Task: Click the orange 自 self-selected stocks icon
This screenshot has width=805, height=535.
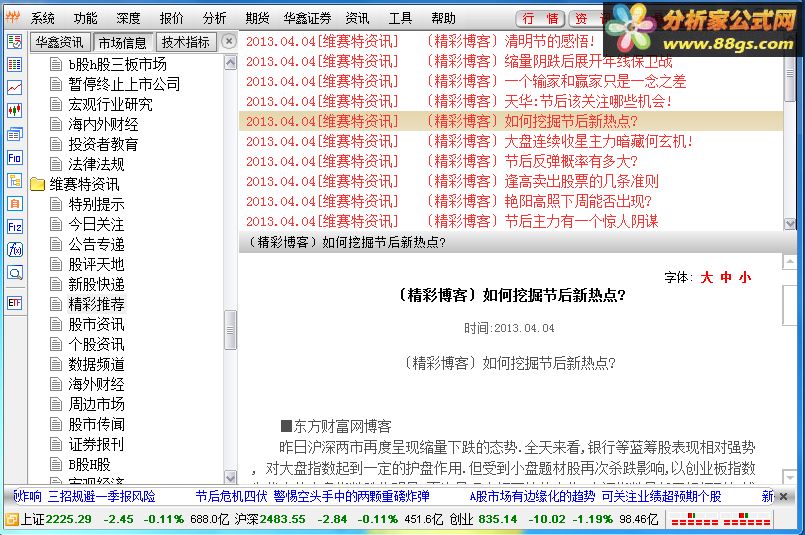Action: (x=14, y=204)
